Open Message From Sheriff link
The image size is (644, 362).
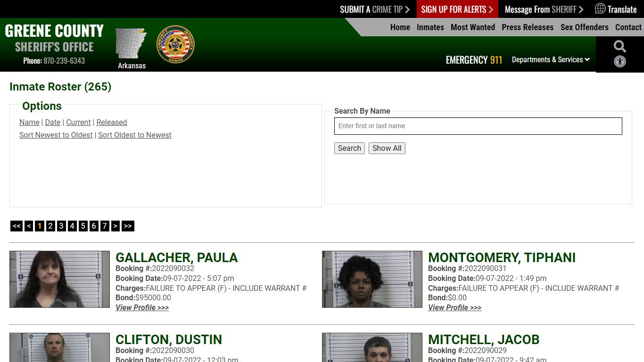(544, 9)
